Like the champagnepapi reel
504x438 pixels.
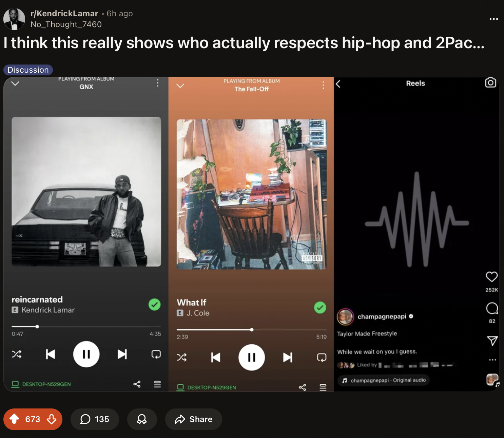click(492, 277)
